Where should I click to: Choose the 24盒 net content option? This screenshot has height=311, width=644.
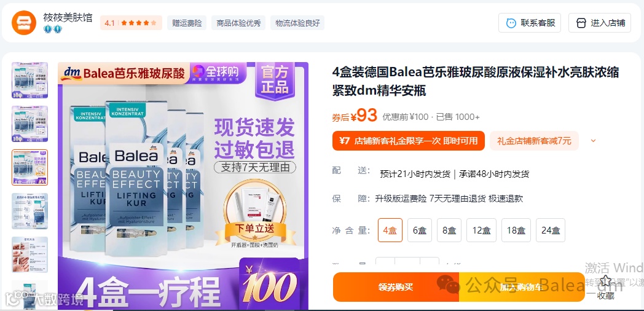tap(551, 230)
